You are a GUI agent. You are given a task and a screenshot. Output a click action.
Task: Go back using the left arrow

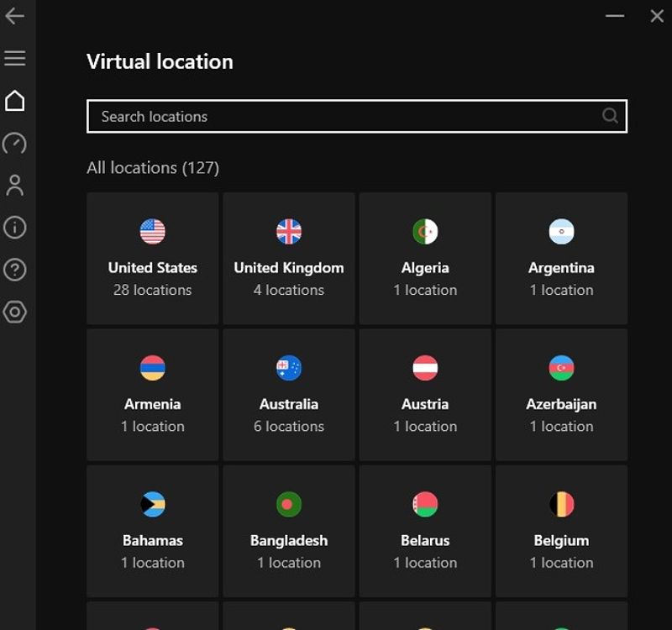pyautogui.click(x=14, y=16)
